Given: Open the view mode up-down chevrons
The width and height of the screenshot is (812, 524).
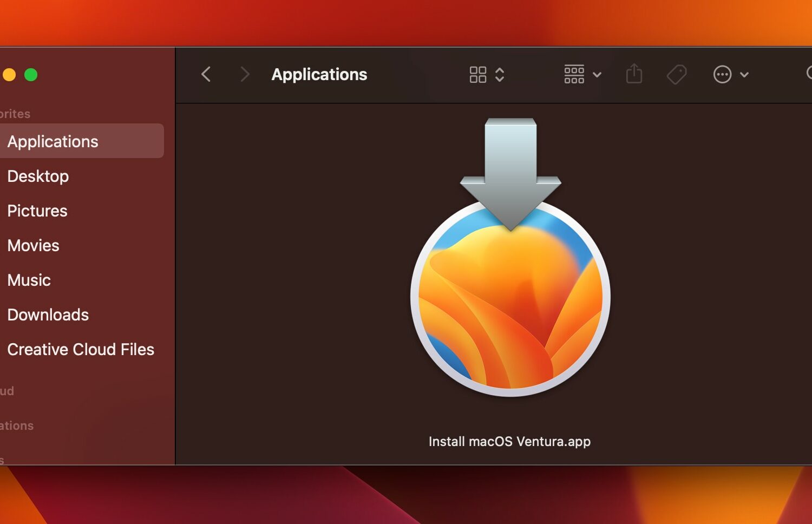Looking at the screenshot, I should pyautogui.click(x=500, y=75).
